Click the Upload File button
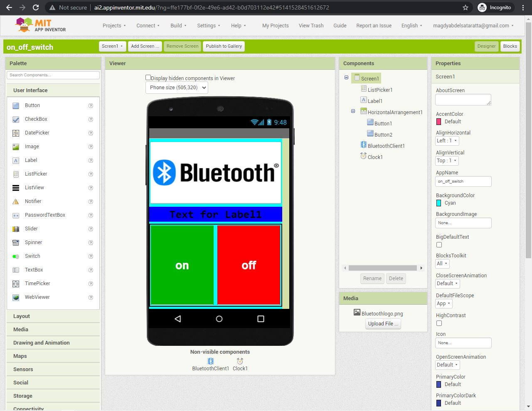 [x=383, y=324]
